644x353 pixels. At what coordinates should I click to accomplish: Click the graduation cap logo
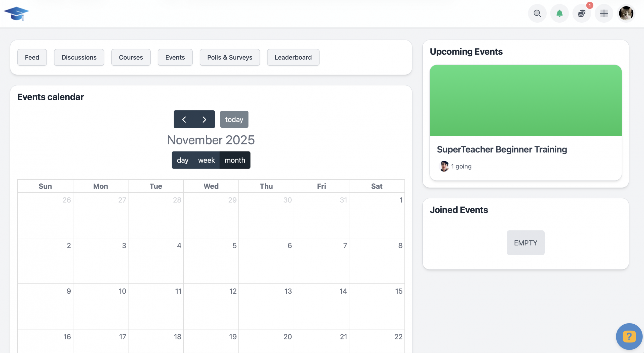click(17, 14)
